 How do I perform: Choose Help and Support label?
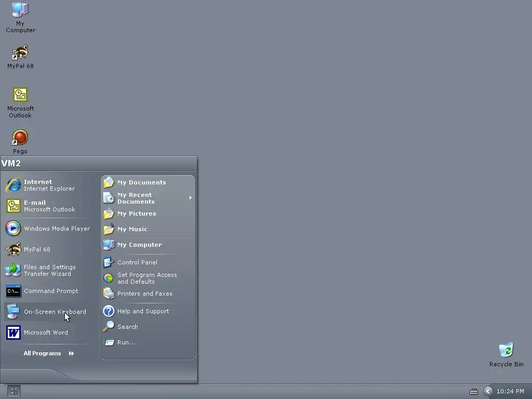[x=143, y=311]
